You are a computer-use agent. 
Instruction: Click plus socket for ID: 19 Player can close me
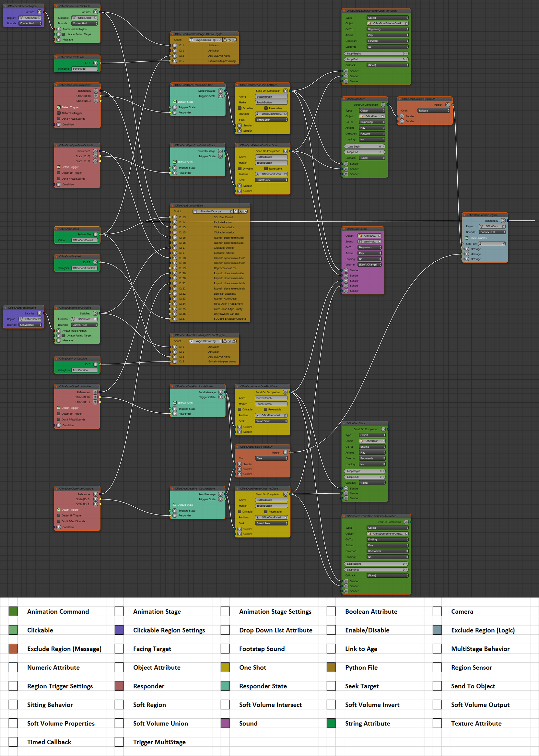pos(175,268)
